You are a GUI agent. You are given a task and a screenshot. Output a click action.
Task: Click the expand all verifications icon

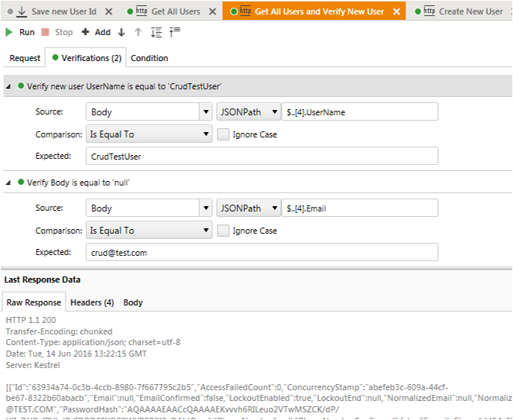tap(156, 32)
